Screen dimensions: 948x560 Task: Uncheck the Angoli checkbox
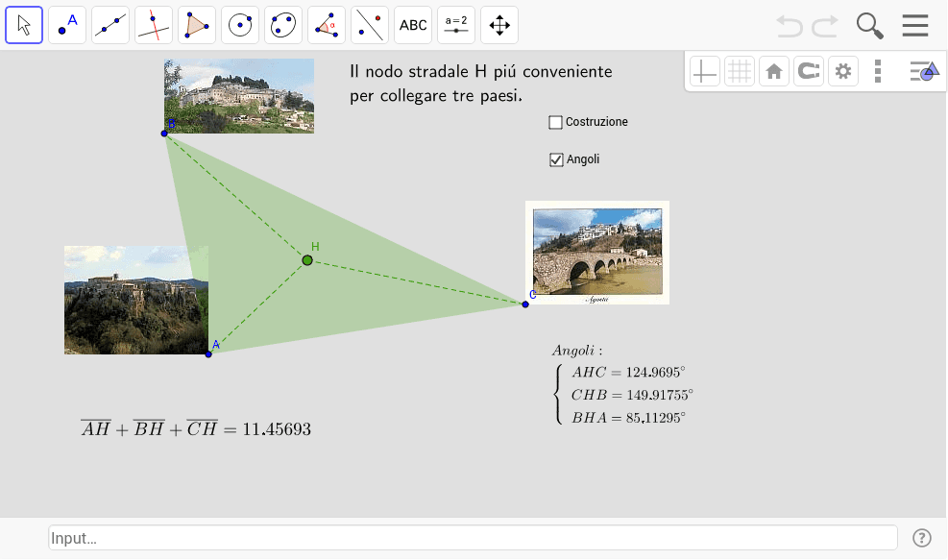[556, 159]
